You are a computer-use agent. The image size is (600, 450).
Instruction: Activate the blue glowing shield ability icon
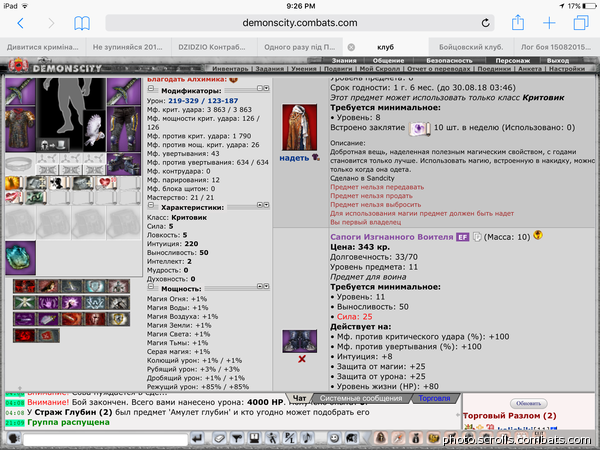95,286
